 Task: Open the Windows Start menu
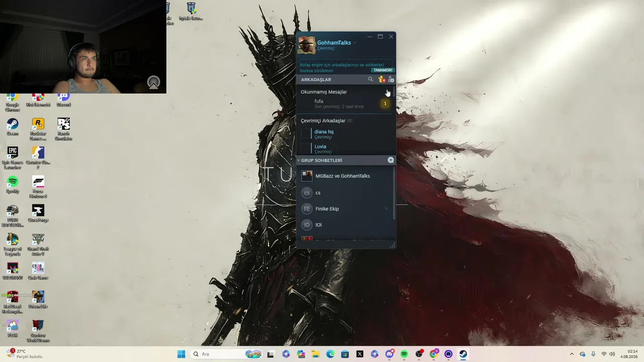pyautogui.click(x=181, y=354)
